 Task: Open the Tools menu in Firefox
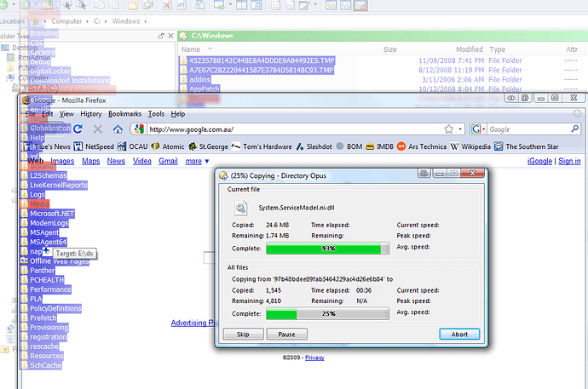coord(156,113)
